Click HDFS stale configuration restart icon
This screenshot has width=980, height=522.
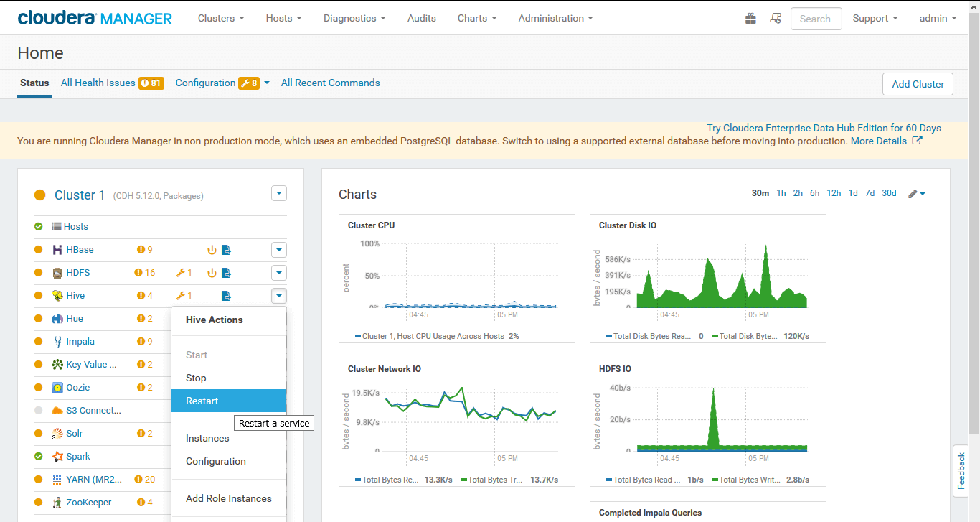click(x=212, y=273)
